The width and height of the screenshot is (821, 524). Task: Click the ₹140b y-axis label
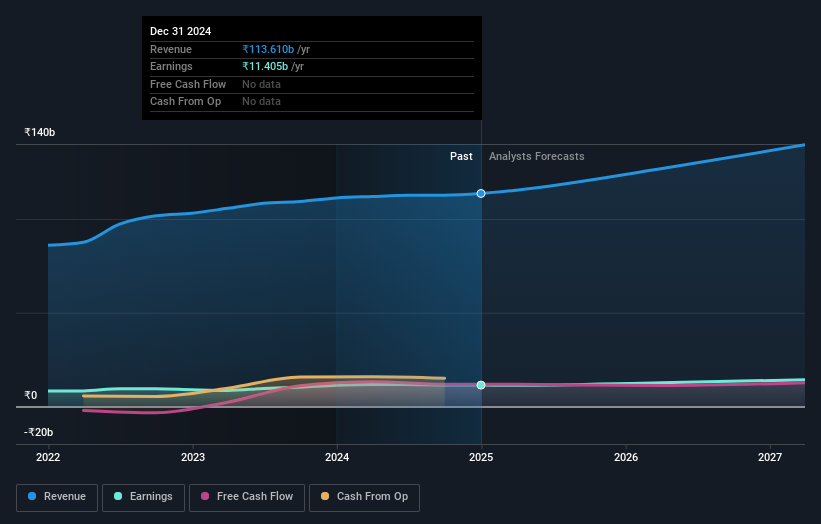tap(39, 132)
